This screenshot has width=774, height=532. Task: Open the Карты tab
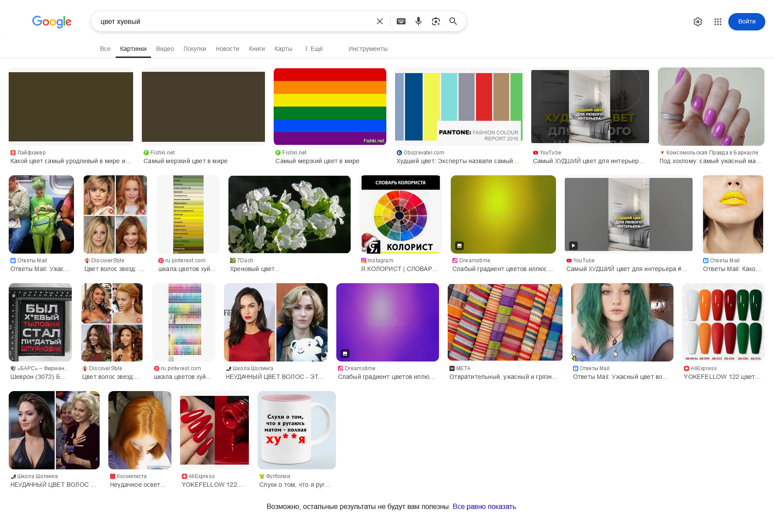[283, 49]
